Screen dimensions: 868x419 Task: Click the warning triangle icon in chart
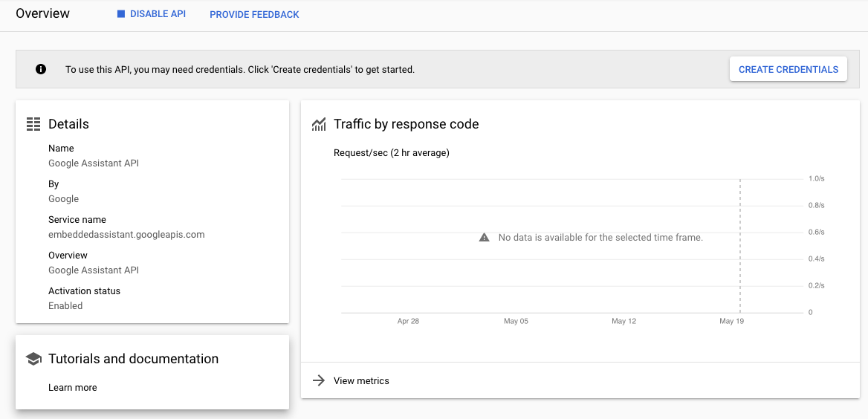pyautogui.click(x=485, y=238)
